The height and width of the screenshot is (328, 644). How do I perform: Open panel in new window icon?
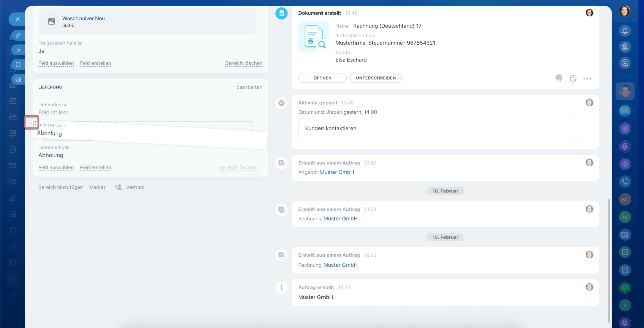pos(18,64)
